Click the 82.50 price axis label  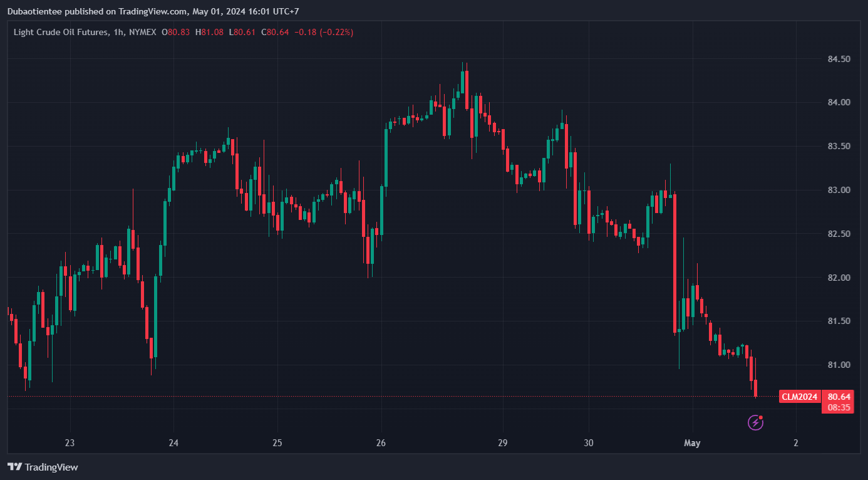tap(839, 234)
